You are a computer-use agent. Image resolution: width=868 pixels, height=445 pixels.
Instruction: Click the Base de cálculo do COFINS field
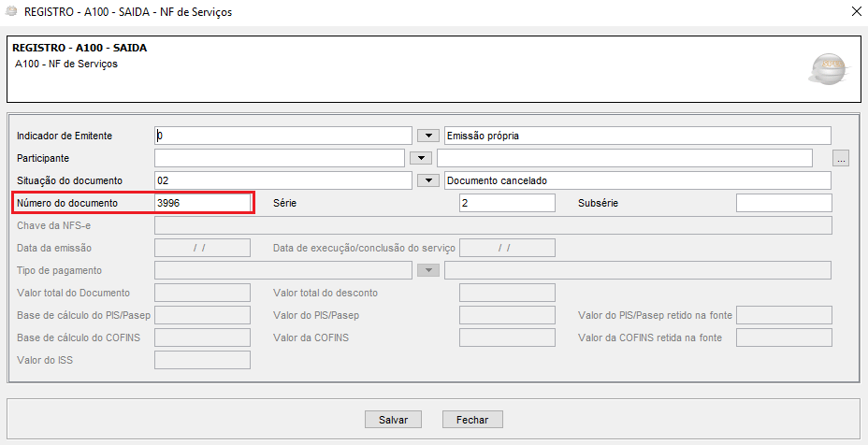coord(203,337)
